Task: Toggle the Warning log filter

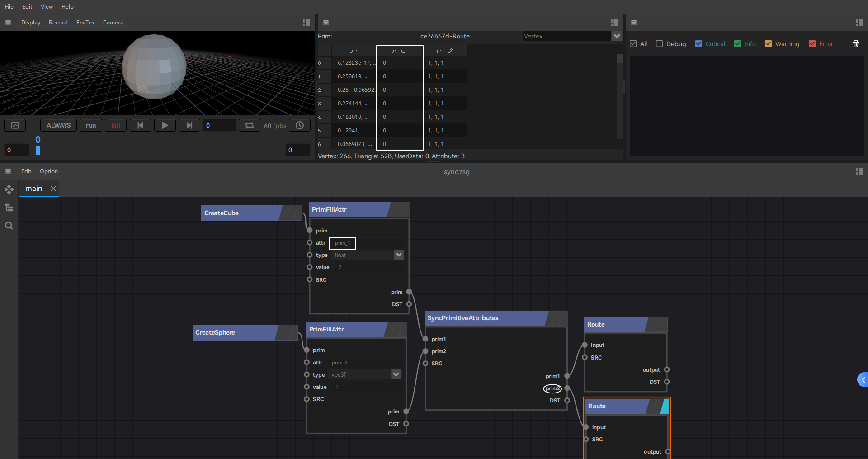Action: [768, 44]
